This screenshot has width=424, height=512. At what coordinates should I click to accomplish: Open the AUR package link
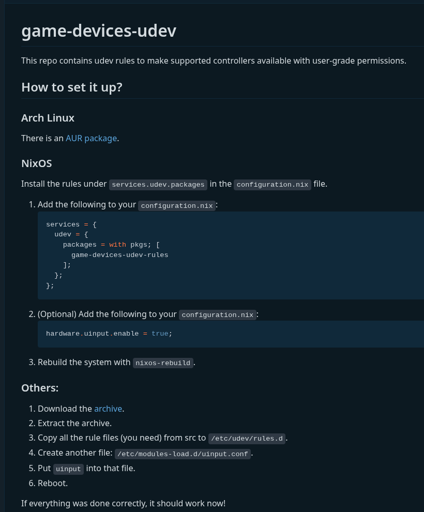[91, 138]
